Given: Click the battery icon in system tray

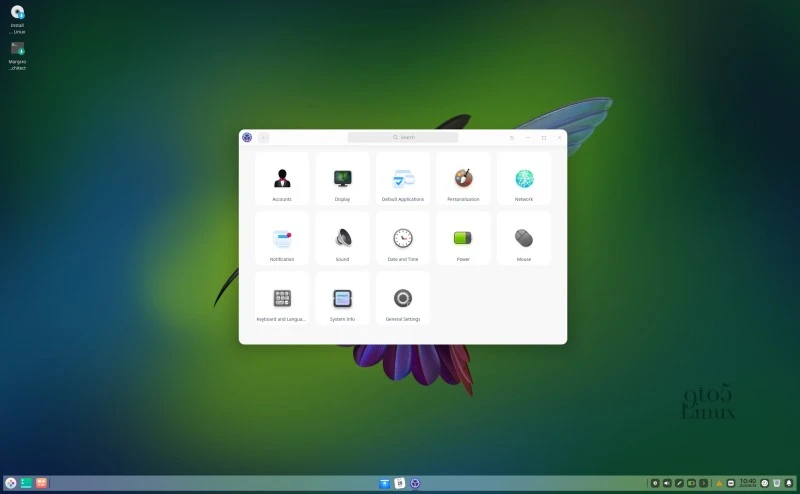Looking at the screenshot, I should 691,483.
